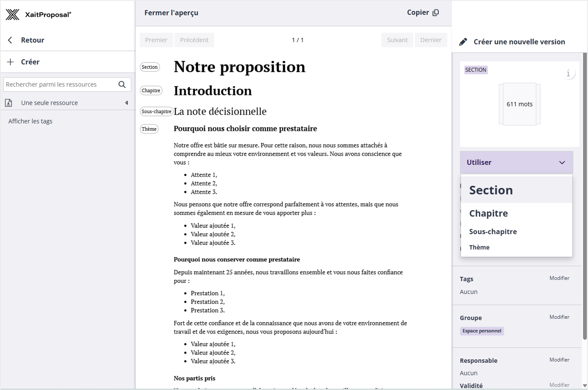Select Thème option in dropdown
588x390 pixels.
[479, 247]
